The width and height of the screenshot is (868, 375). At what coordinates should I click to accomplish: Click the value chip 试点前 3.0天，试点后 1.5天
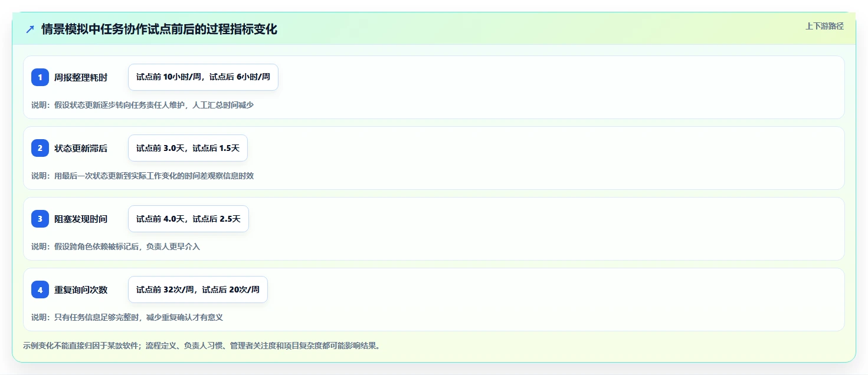pos(188,148)
